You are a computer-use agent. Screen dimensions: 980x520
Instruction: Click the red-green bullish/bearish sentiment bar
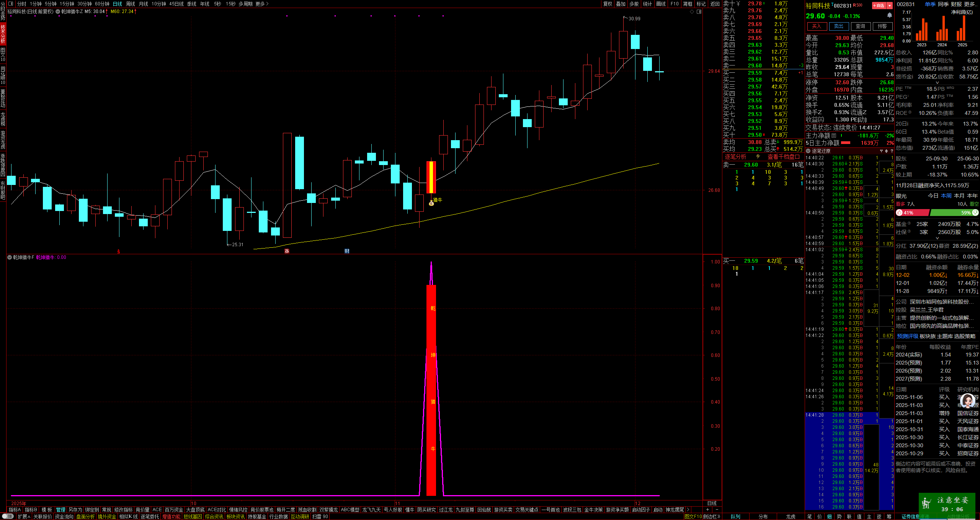pos(937,213)
